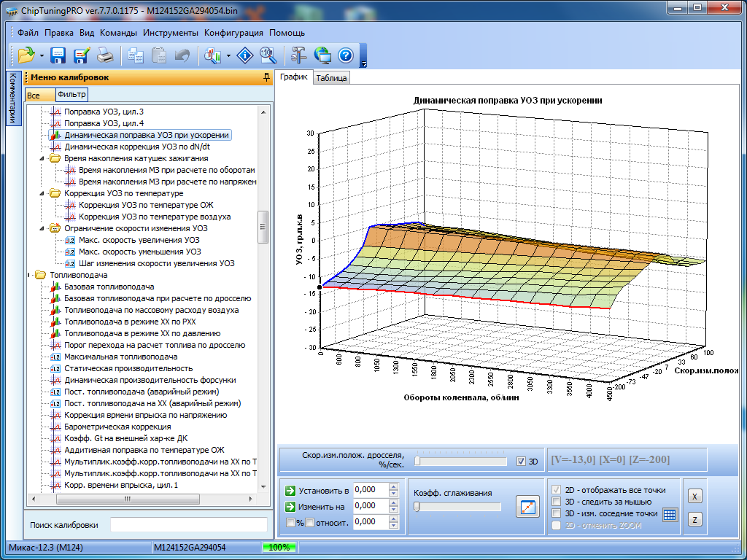
Task: Click the printer icon in the toolbar
Action: tap(105, 55)
